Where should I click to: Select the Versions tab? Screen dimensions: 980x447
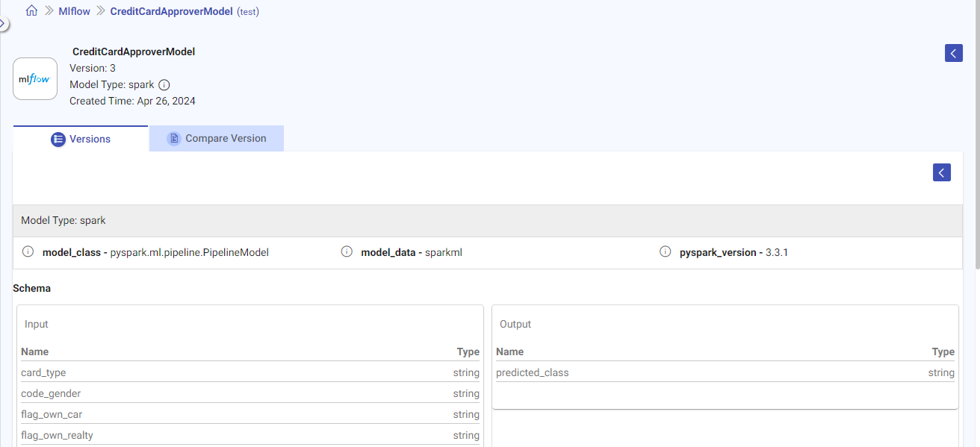(82, 139)
